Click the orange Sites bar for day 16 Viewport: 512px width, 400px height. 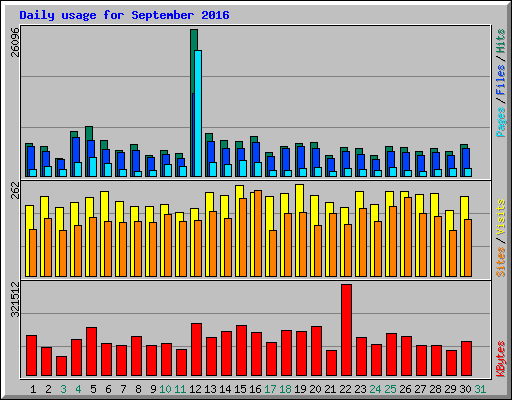[258, 233]
